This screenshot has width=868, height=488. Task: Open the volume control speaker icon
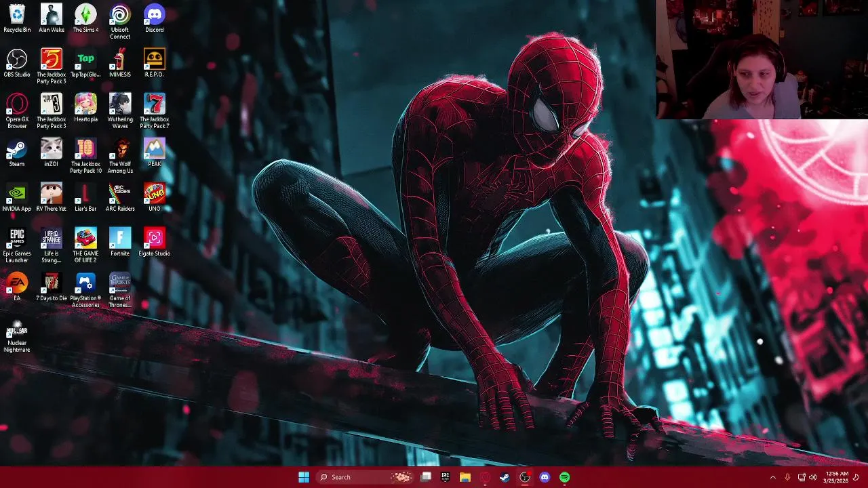pos(812,477)
